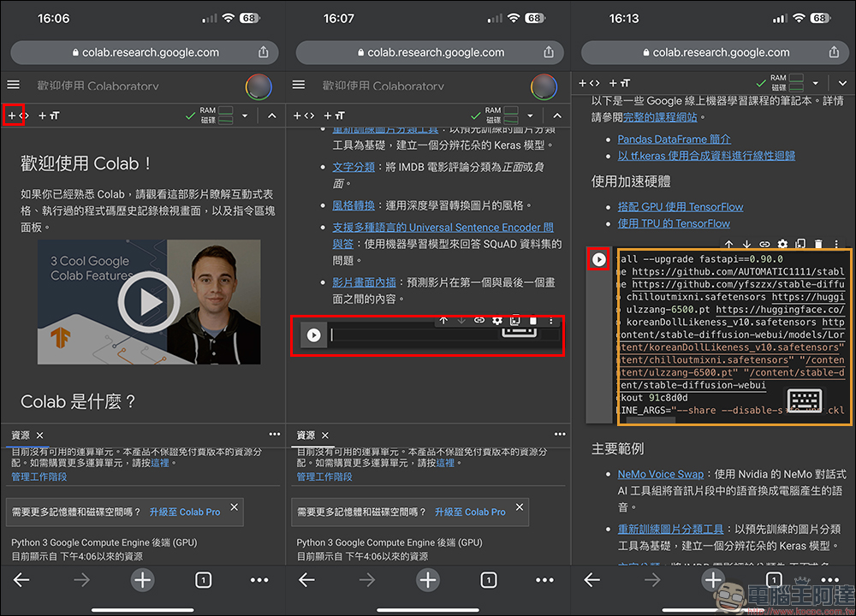The height and width of the screenshot is (616, 856).
Task: Delete the code cell in right phone
Action: (818, 244)
